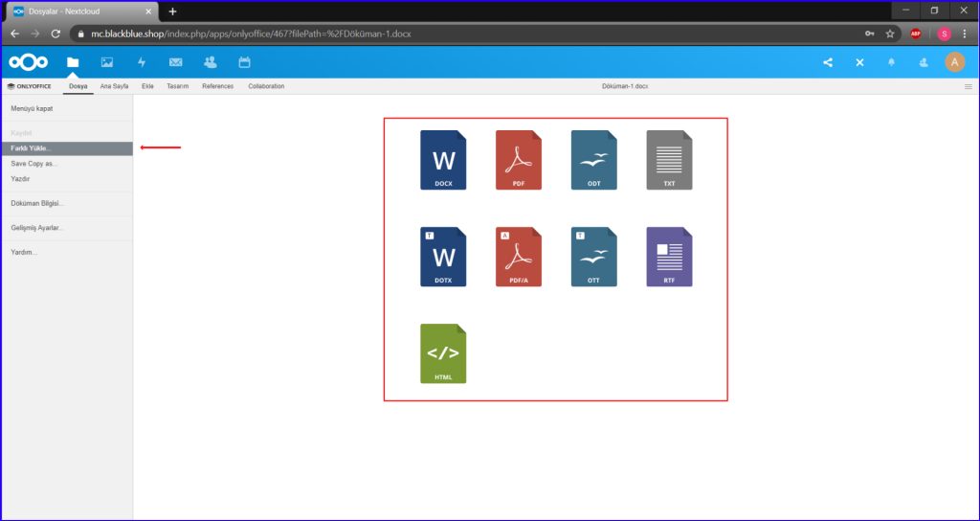Open Chrome three-dot menu

[965, 34]
